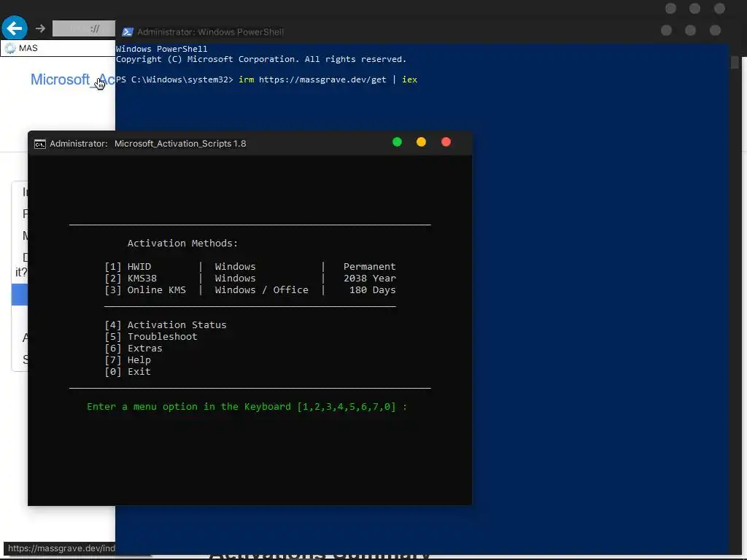
Task: Select the MAS browser tab
Action: [x=58, y=48]
